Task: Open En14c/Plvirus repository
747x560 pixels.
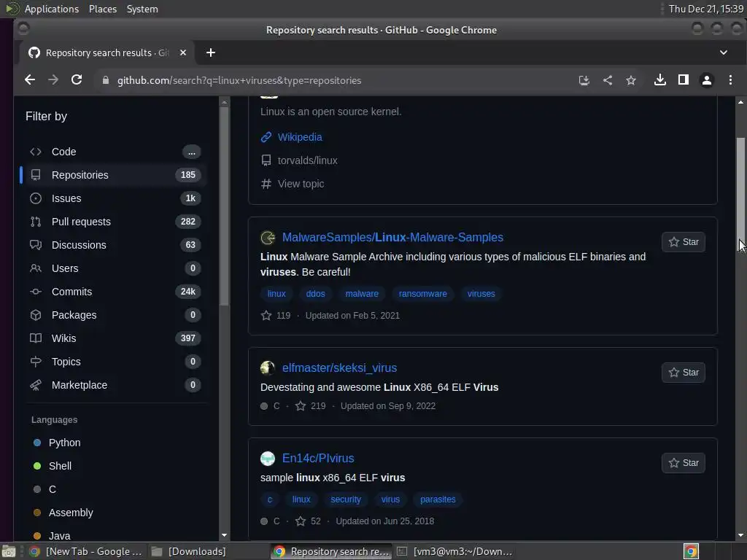Action: click(x=318, y=458)
